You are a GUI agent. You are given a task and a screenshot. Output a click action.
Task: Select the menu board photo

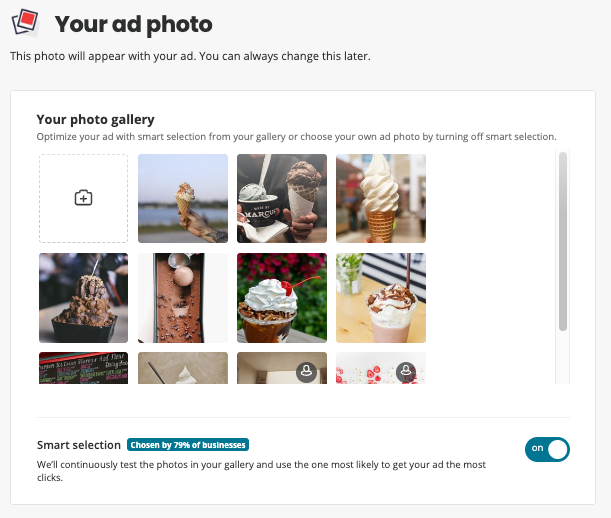84,368
